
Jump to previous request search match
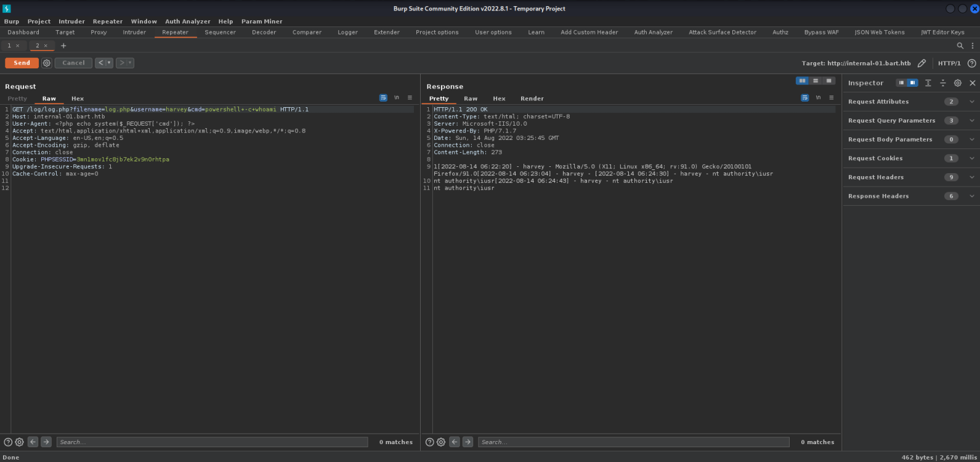33,442
